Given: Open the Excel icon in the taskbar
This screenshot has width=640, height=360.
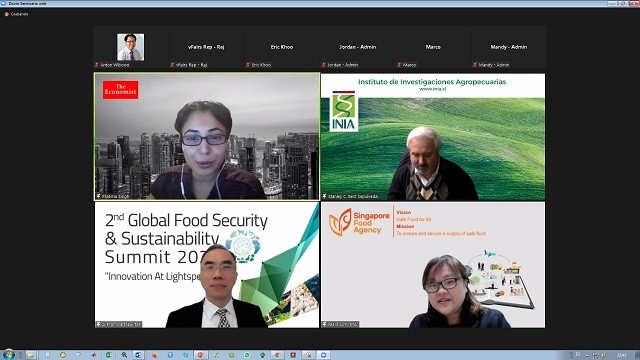Looking at the screenshot, I should pos(108,355).
